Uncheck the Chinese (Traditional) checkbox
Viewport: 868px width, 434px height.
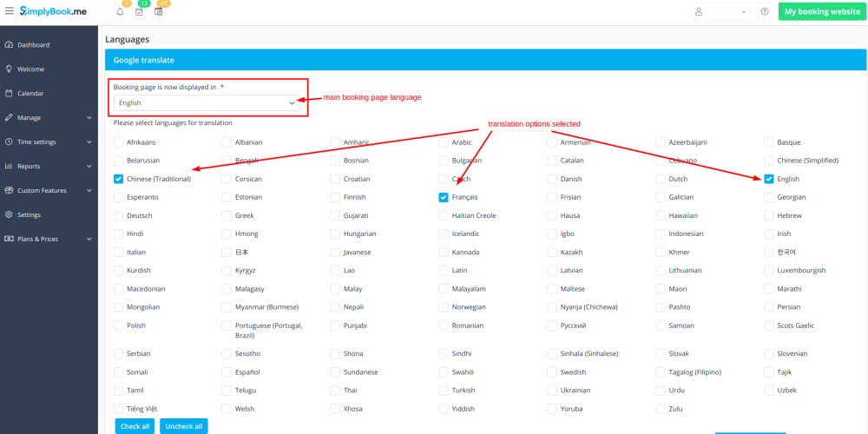click(x=118, y=179)
